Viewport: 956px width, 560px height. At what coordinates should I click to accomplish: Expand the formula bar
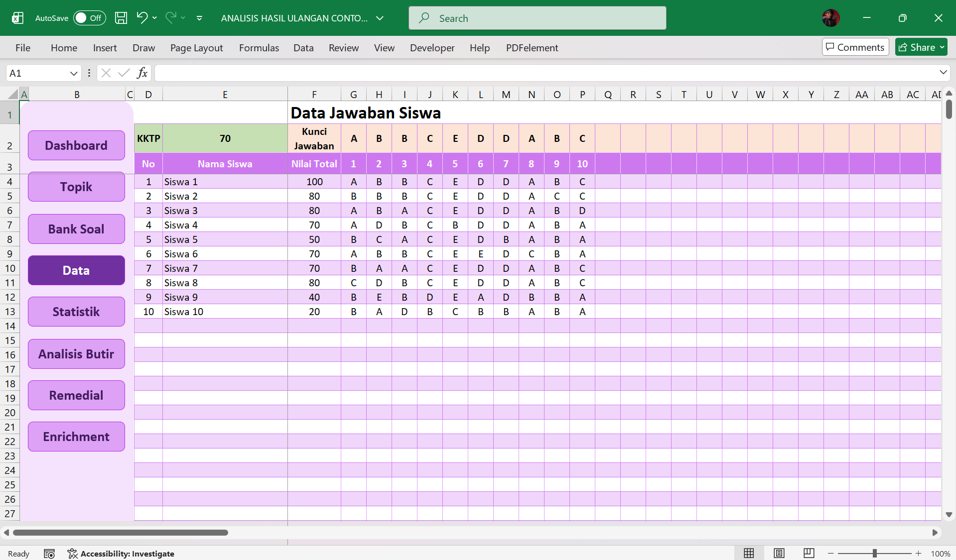pyautogui.click(x=943, y=73)
